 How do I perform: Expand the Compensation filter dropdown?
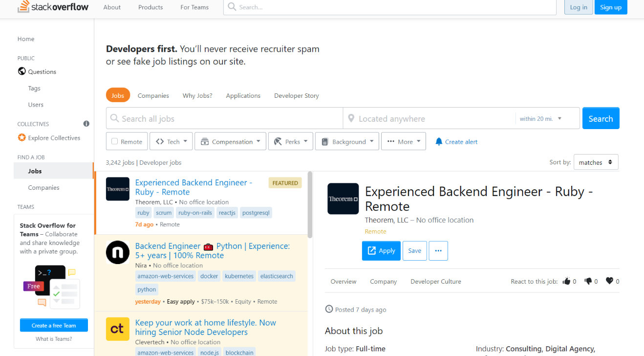[231, 141]
